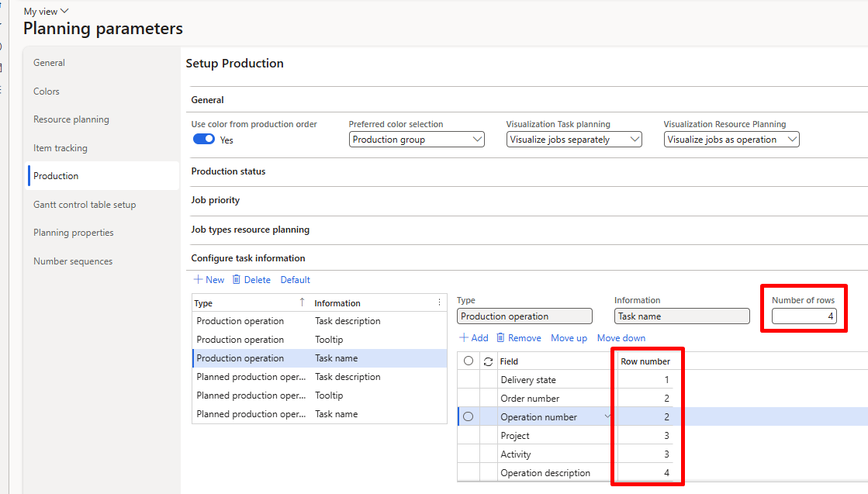Click the plus icon next to New
Viewport: 868px width, 494px height.
coord(198,279)
